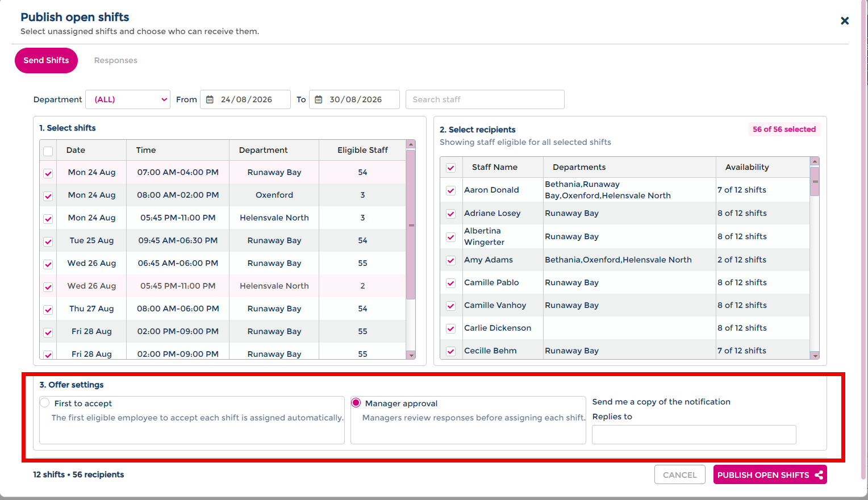This screenshot has height=500, width=868.
Task: Click Helensvale North in Mon 24 Aug row
Action: (x=274, y=218)
